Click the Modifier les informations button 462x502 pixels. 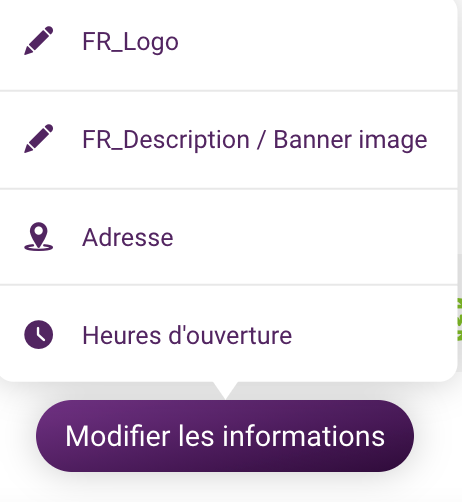point(225,436)
